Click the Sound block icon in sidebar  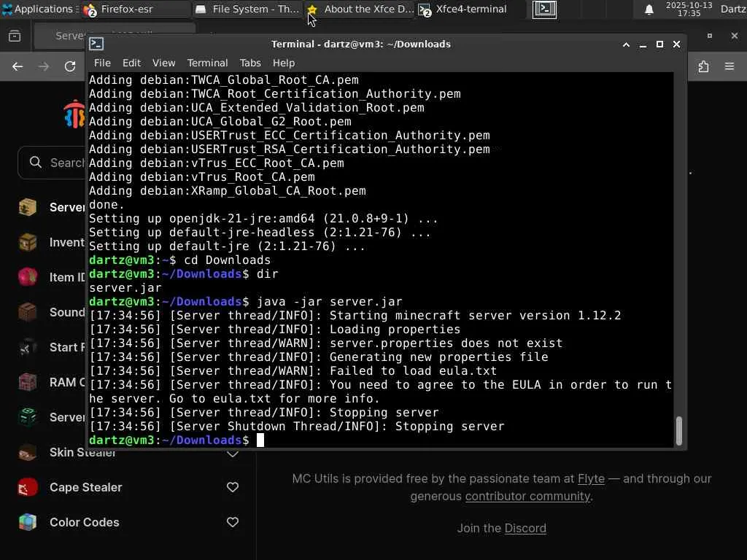pyautogui.click(x=28, y=312)
